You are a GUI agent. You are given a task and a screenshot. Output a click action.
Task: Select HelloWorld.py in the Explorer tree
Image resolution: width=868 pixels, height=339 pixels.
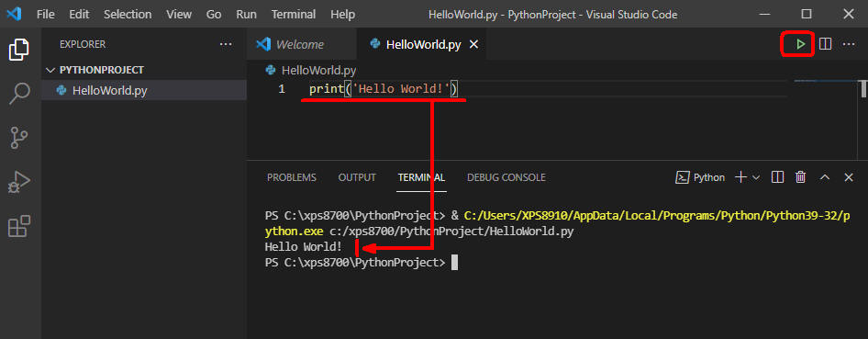point(144,90)
